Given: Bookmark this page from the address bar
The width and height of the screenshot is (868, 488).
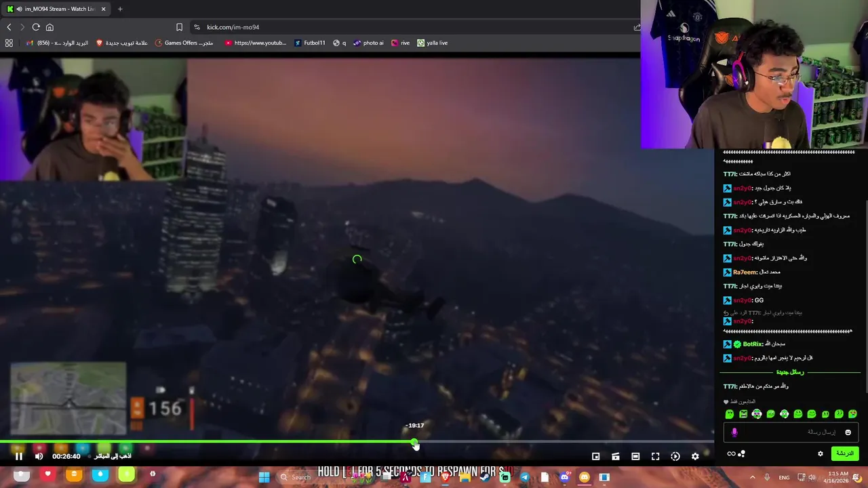Looking at the screenshot, I should tap(179, 27).
